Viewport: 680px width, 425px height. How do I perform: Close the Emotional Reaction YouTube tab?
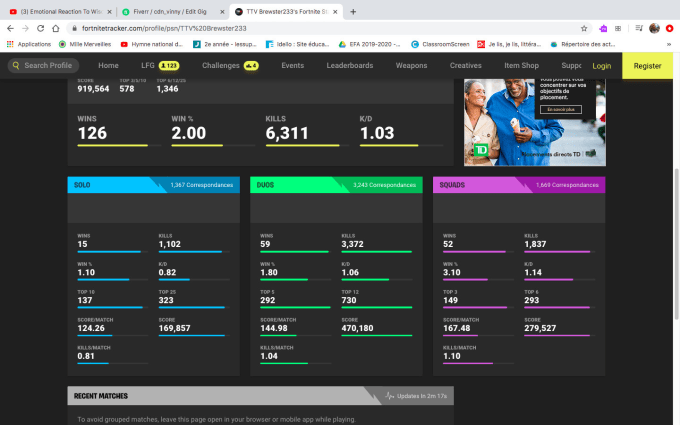109,12
